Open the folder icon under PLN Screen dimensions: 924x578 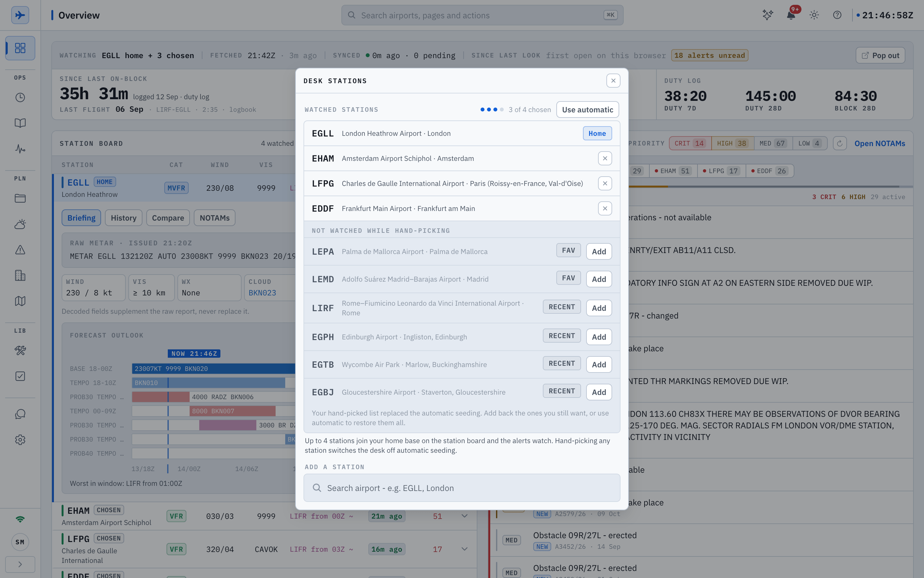[x=20, y=198]
